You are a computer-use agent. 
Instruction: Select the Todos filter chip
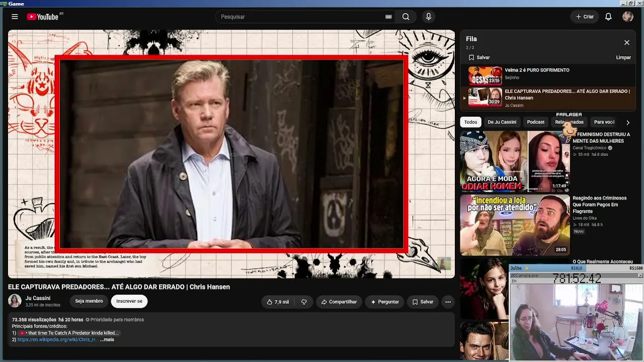pos(471,122)
